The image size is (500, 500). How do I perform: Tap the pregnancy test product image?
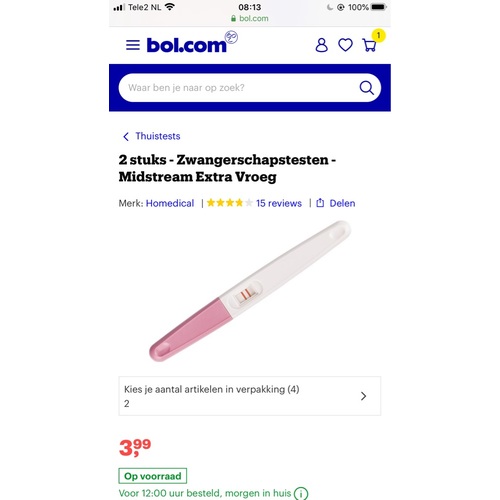click(x=250, y=291)
